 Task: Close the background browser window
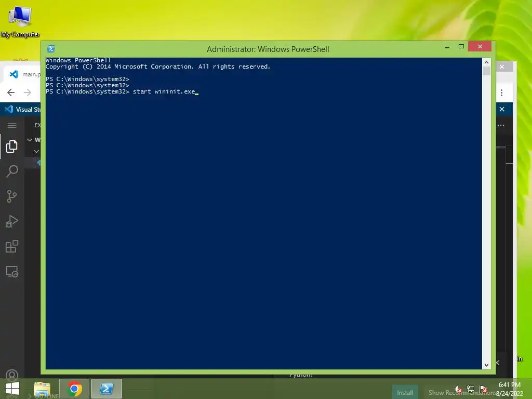click(x=502, y=67)
